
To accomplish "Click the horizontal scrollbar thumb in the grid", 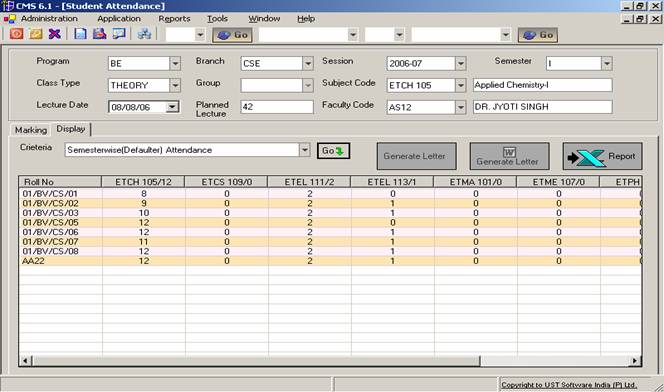I will 256,361.
